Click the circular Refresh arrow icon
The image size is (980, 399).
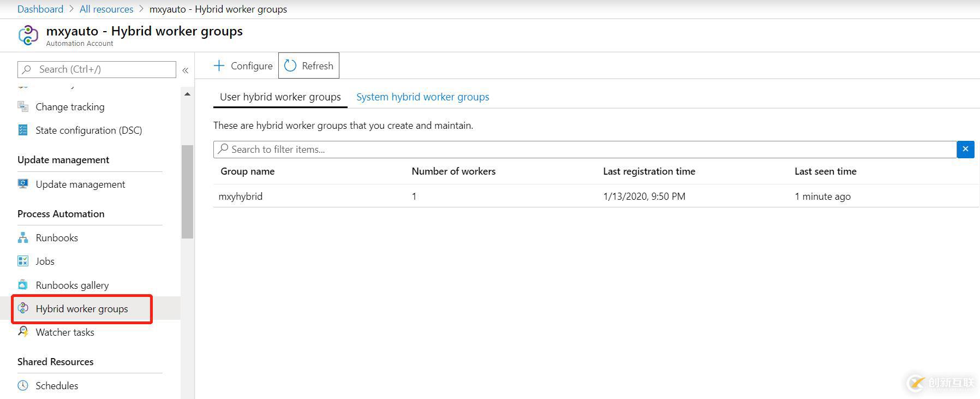[x=290, y=65]
